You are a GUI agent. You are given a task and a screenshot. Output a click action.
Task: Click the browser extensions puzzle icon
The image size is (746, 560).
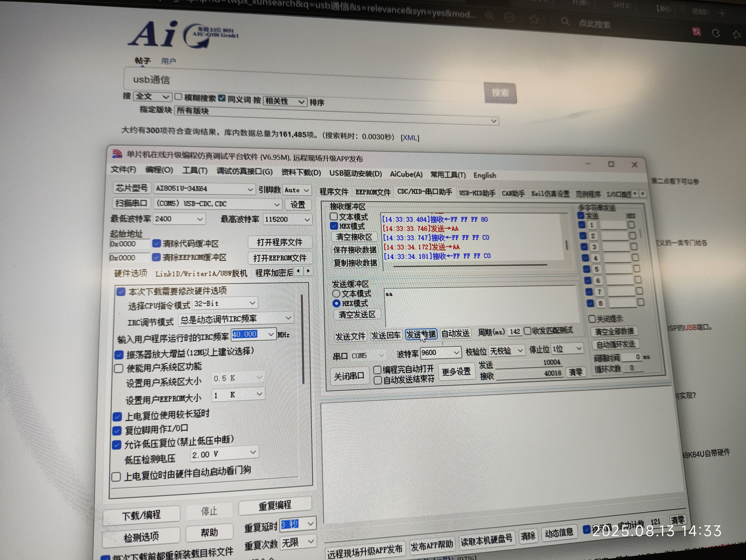point(715,33)
